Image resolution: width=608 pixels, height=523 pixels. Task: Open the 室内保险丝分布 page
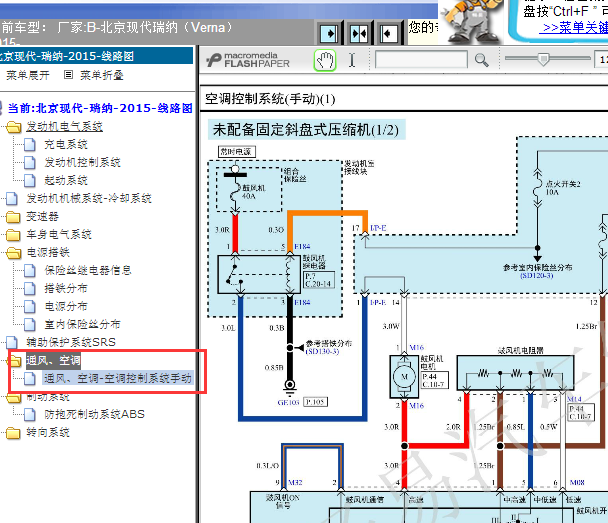pos(82,324)
